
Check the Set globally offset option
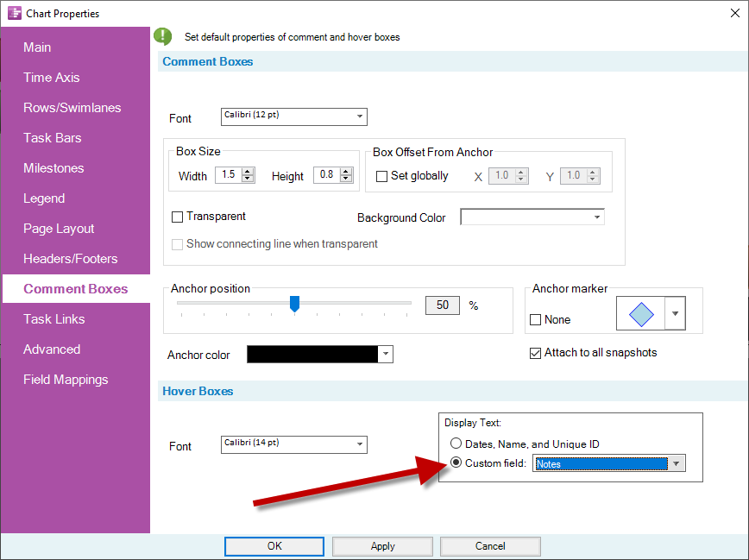pyautogui.click(x=381, y=176)
